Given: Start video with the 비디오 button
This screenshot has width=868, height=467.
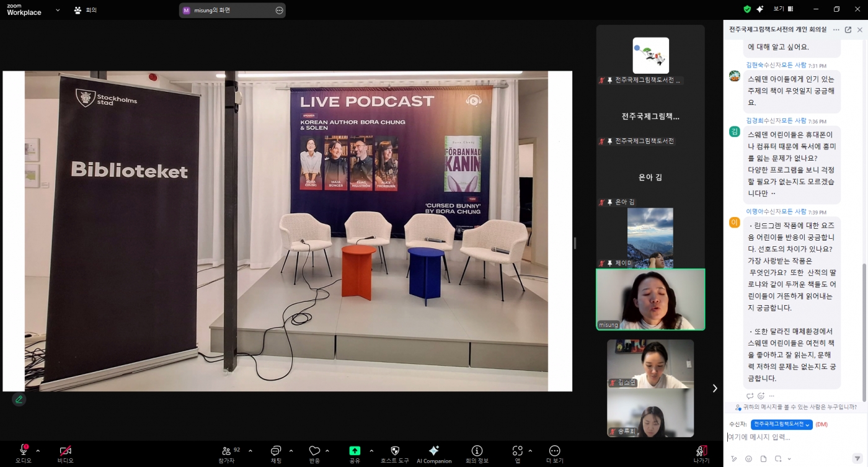Looking at the screenshot, I should coord(65,453).
